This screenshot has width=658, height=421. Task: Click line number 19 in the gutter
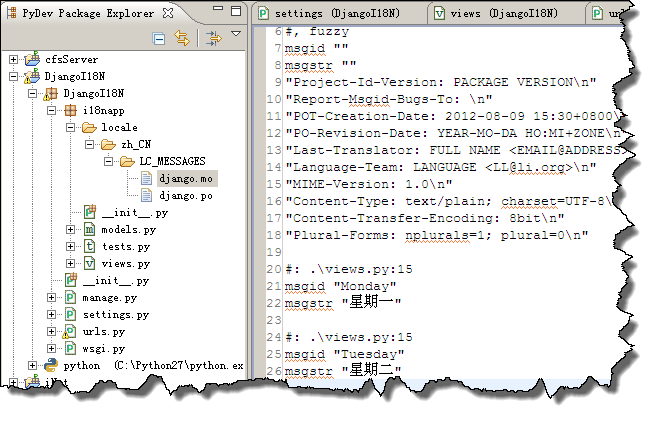click(x=274, y=252)
